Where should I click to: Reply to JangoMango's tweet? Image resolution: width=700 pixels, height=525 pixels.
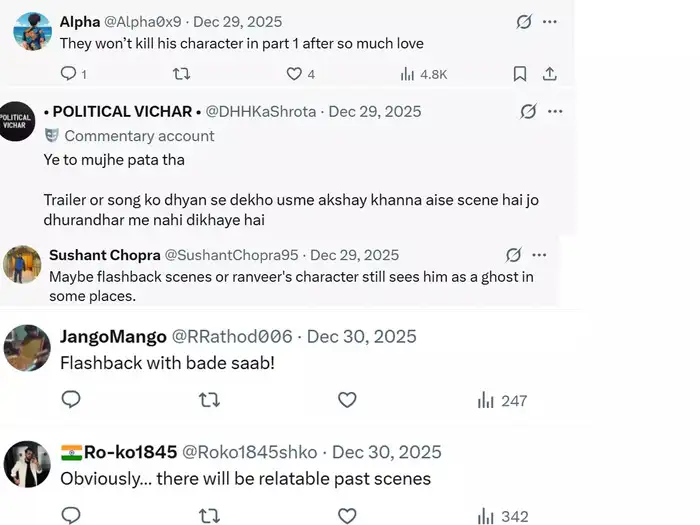pyautogui.click(x=71, y=400)
